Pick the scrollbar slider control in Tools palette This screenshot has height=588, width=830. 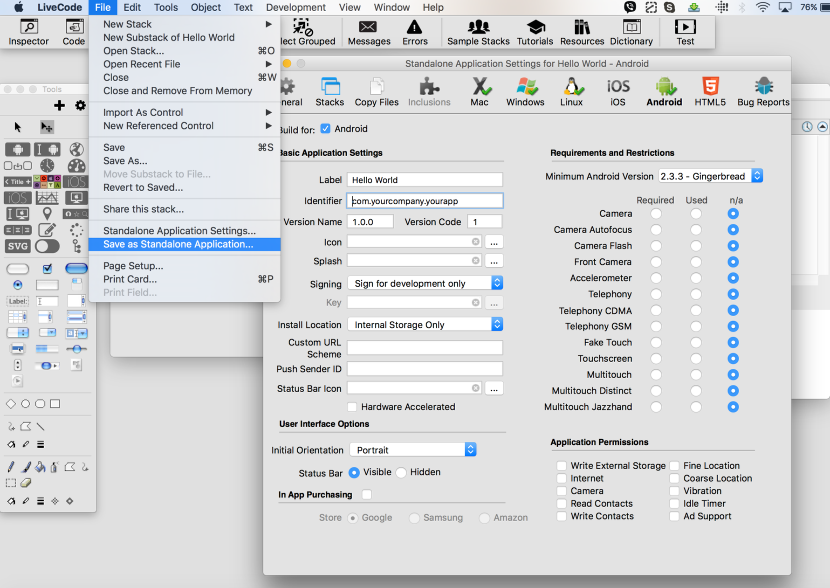pos(47,366)
